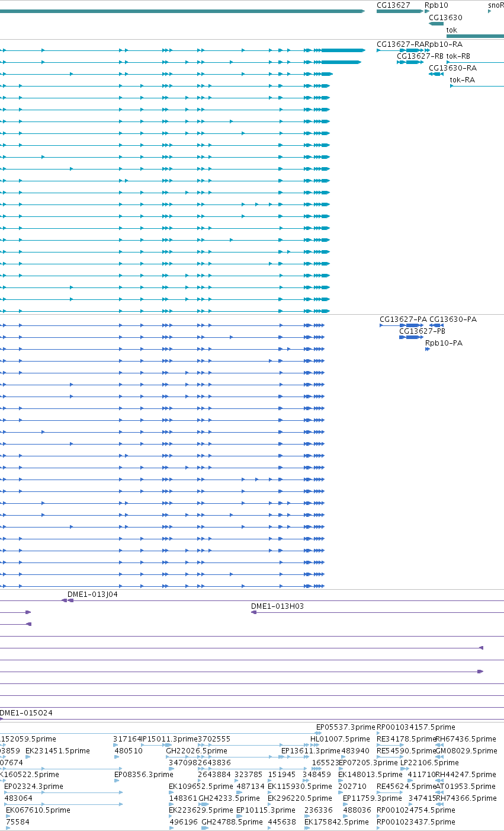Click EST label 496196
This screenshot has width=504, height=831.
183,822
